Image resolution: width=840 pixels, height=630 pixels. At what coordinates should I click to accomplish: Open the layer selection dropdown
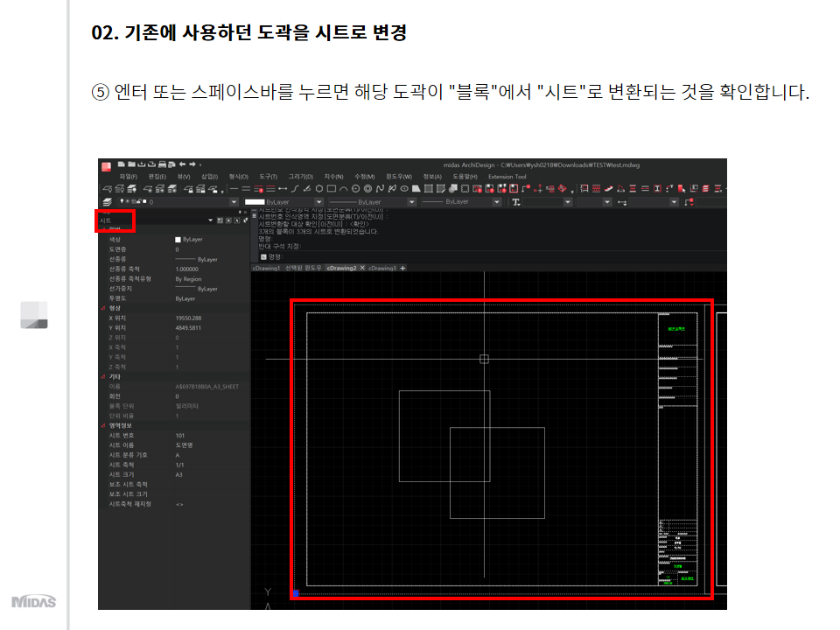(234, 202)
